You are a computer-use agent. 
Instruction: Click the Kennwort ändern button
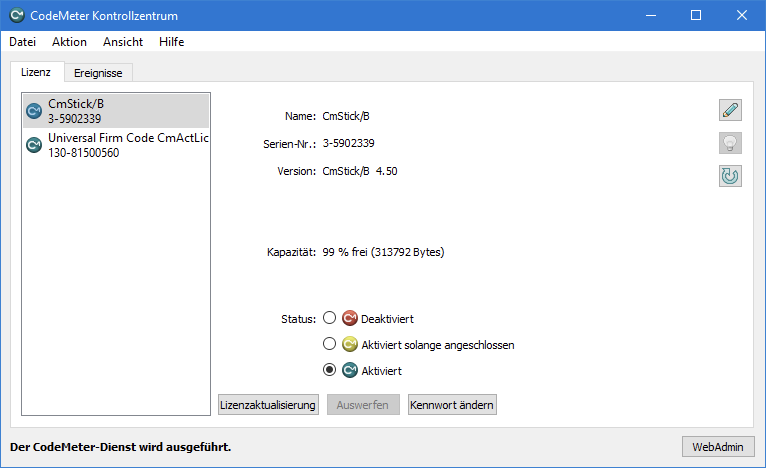coord(452,405)
